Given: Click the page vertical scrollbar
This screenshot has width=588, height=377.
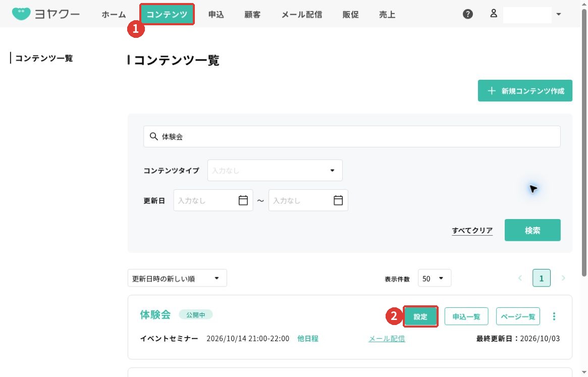Looking at the screenshot, I should coord(584,142).
